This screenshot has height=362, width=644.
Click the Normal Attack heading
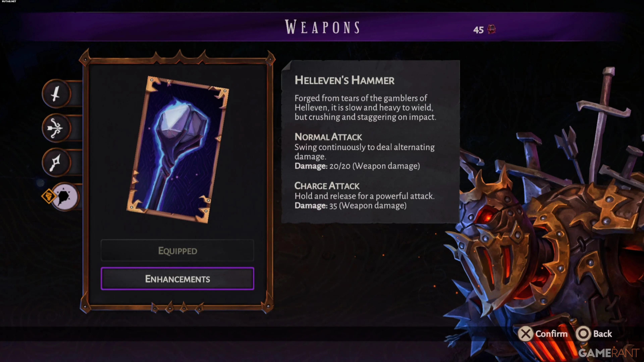coord(328,137)
